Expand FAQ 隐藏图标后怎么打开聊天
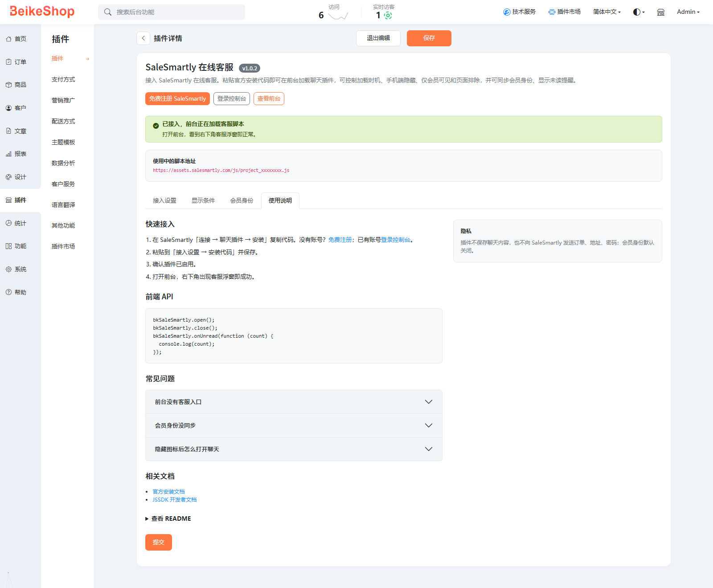Viewport: 713px width, 588px height. tap(294, 449)
